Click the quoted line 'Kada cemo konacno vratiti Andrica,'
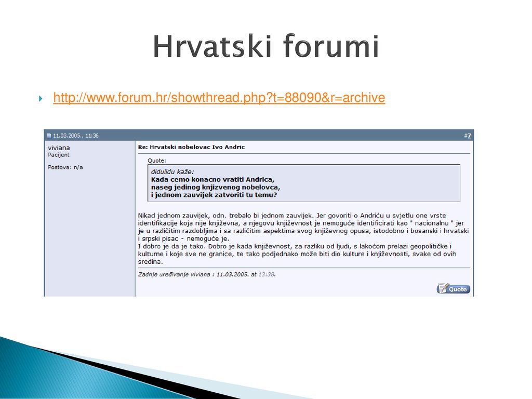Viewport: 532px width, 399px height. tap(212, 179)
